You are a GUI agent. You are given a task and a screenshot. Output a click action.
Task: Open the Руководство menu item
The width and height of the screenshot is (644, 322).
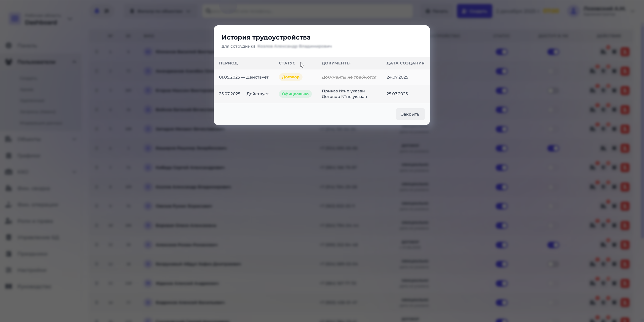[x=34, y=287]
